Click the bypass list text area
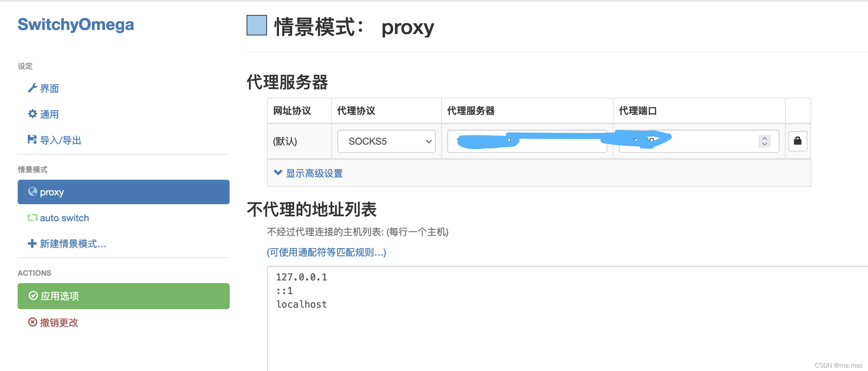The image size is (868, 371). [x=567, y=318]
